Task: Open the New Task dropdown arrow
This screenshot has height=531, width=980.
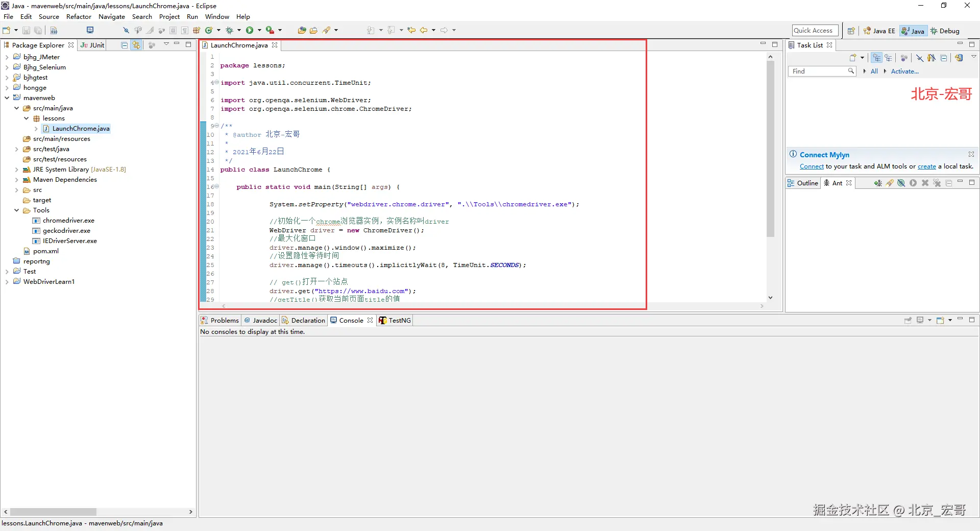Action: pyautogui.click(x=862, y=58)
